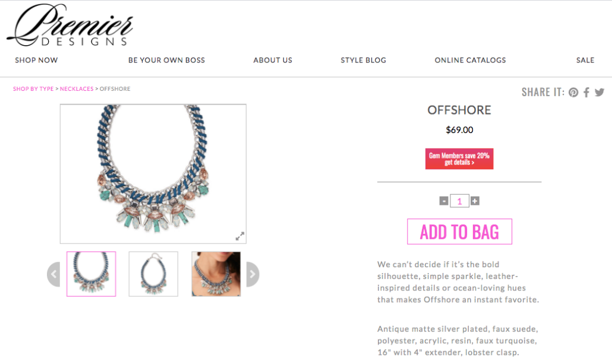The width and height of the screenshot is (612, 364).
Task: Share the product on Pinterest
Action: (573, 93)
